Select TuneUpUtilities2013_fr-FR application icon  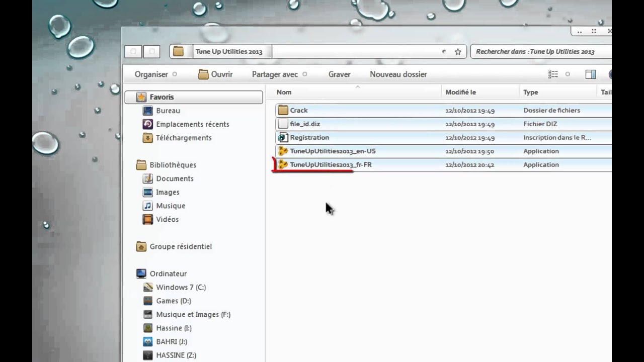point(283,164)
